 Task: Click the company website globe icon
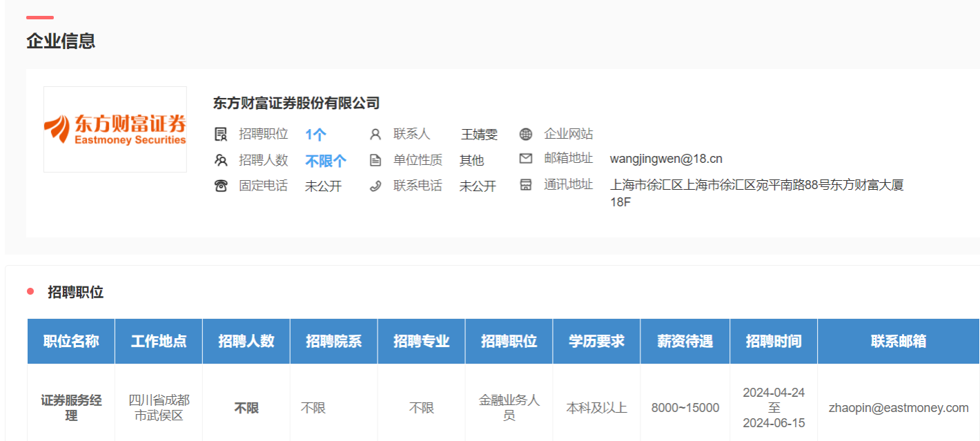click(x=526, y=135)
